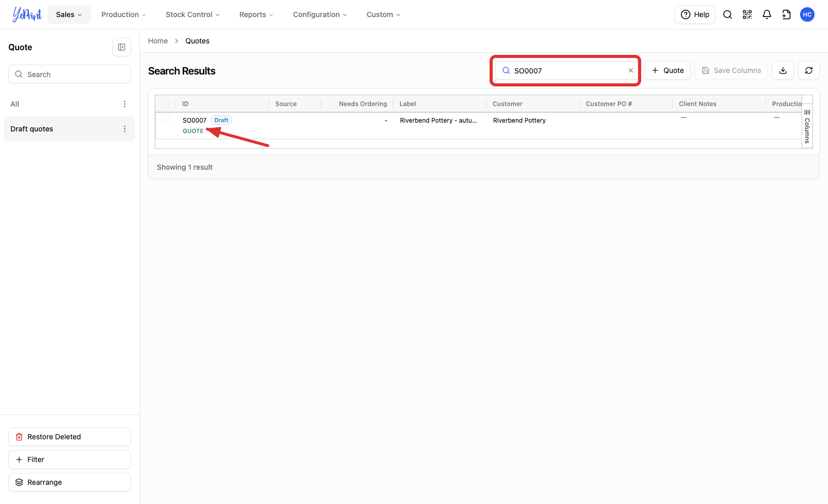Open the All view options menu
The height and width of the screenshot is (504, 828).
[x=125, y=104]
